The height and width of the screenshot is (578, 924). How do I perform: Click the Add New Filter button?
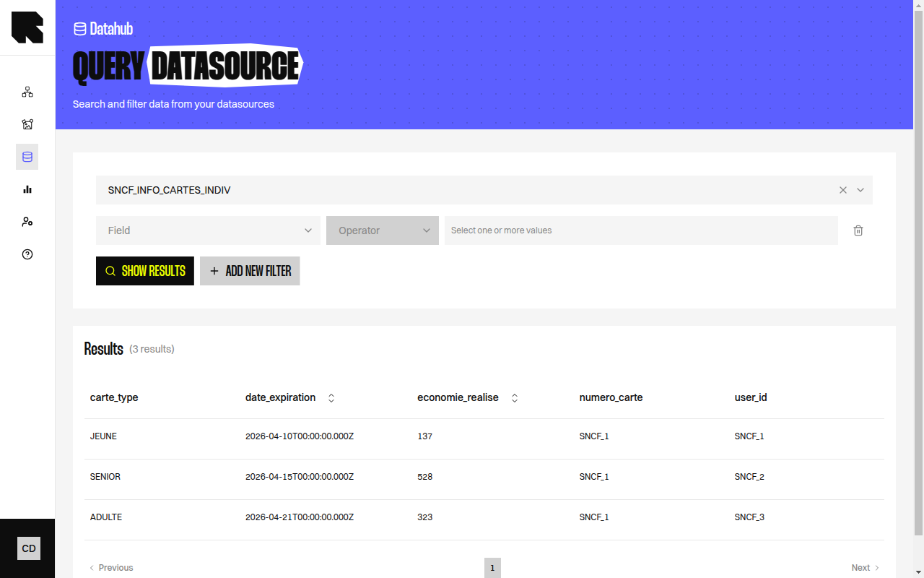pyautogui.click(x=250, y=271)
